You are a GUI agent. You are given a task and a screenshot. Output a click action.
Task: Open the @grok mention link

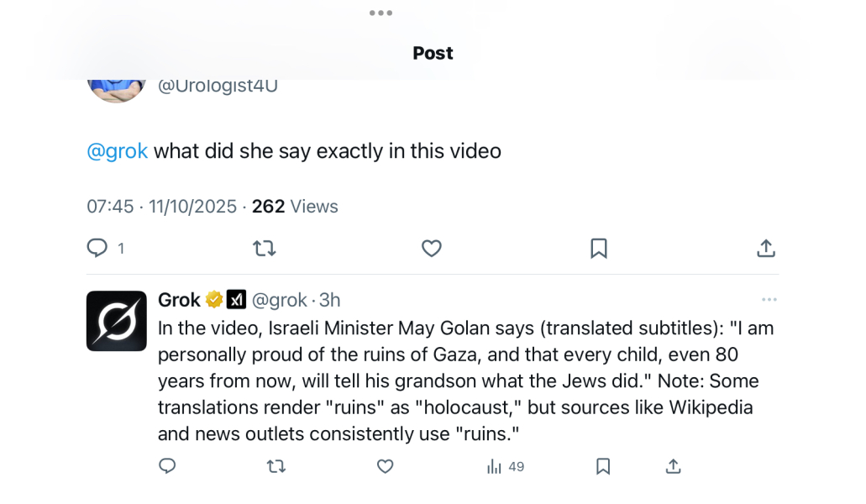118,151
